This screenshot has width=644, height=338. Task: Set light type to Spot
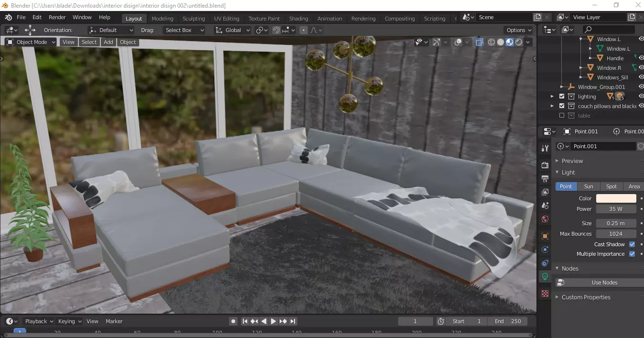click(611, 186)
